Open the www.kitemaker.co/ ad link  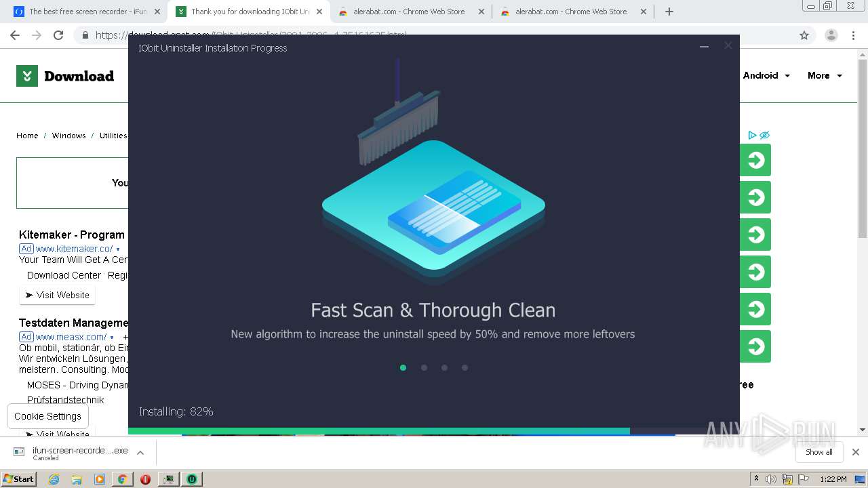click(74, 249)
